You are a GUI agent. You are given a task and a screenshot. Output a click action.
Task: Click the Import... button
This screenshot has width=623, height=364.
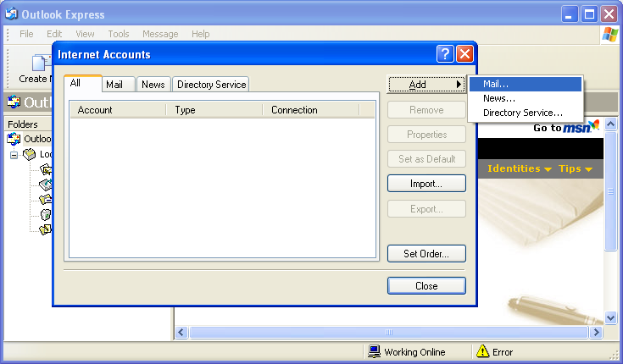pyautogui.click(x=426, y=184)
